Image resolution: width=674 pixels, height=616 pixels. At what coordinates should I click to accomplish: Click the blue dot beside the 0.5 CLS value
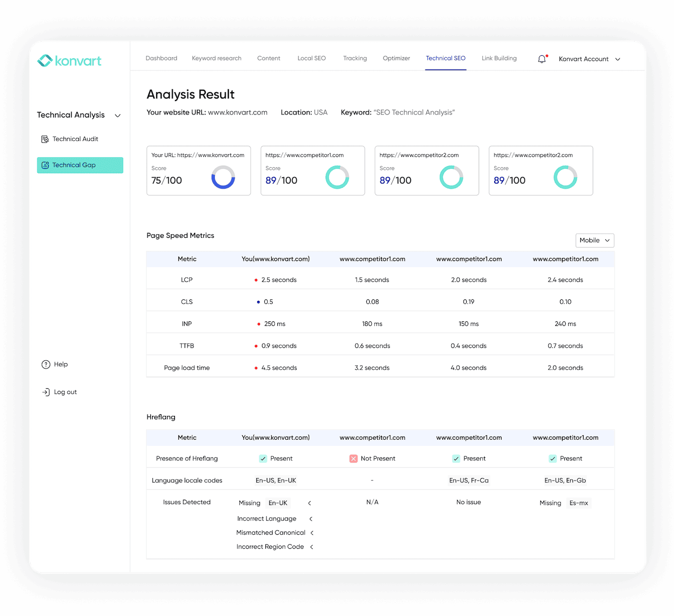259,302
